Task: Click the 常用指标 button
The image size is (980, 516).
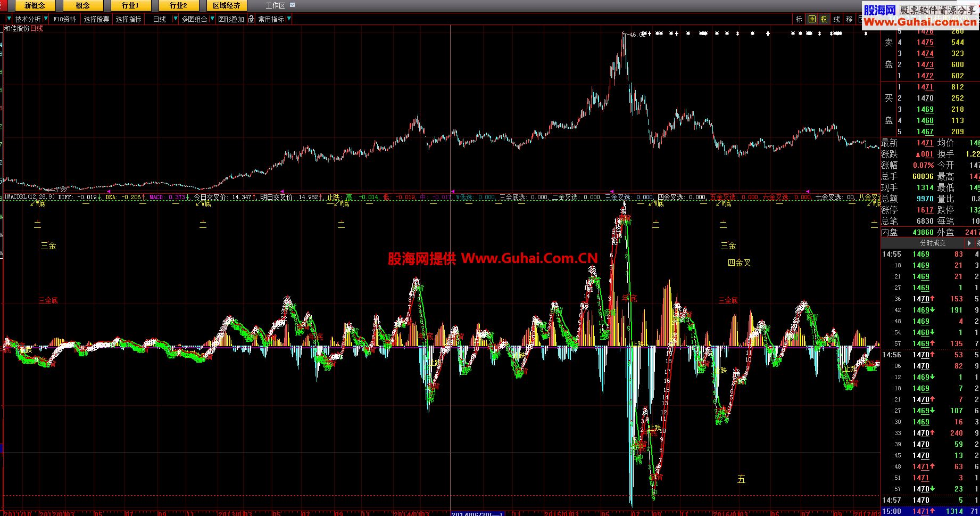Action: pos(271,19)
